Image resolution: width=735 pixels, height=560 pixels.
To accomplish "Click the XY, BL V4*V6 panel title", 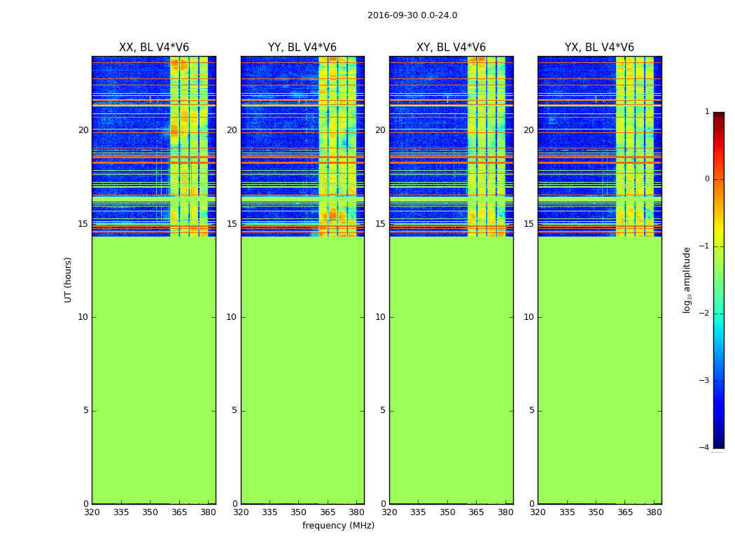I will pyautogui.click(x=451, y=48).
